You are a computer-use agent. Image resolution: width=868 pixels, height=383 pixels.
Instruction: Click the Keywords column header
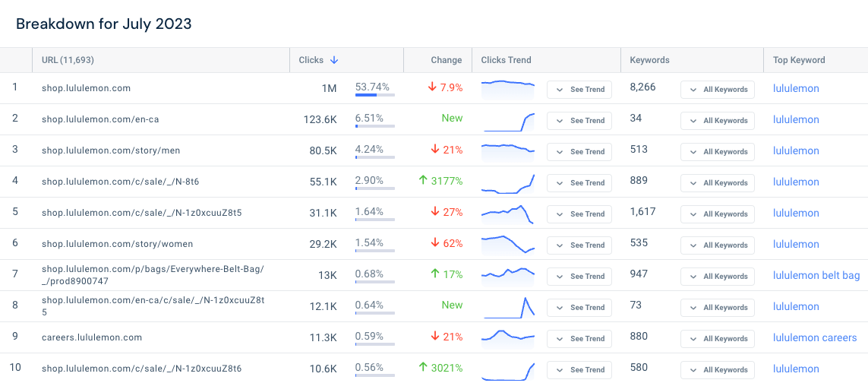(x=649, y=61)
